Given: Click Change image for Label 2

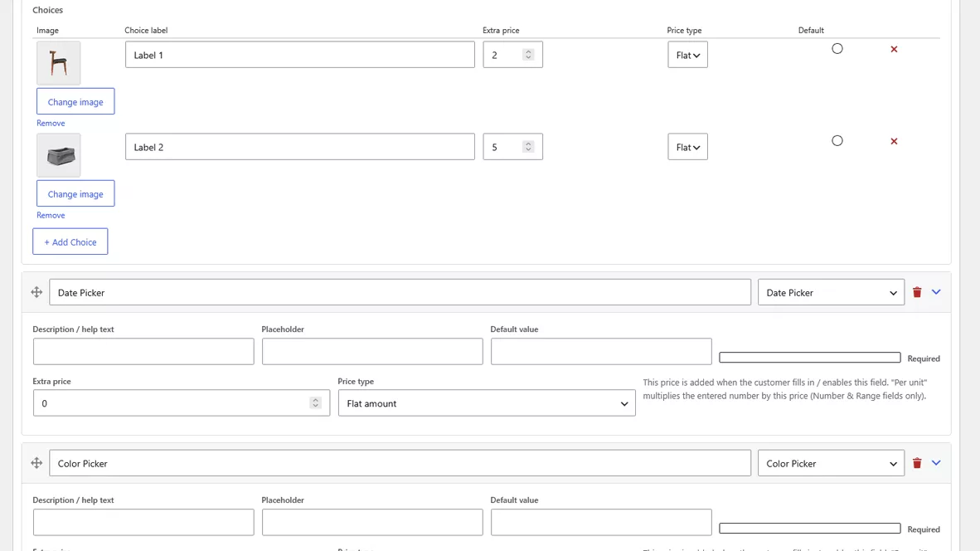Looking at the screenshot, I should pos(75,193).
